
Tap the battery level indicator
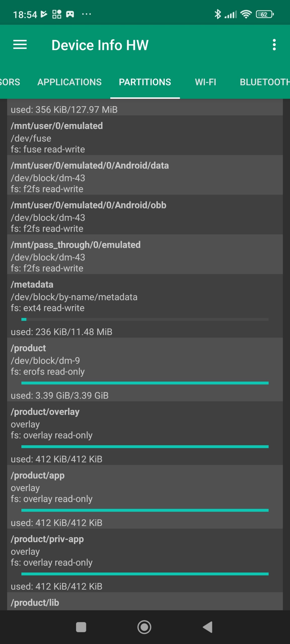tap(265, 14)
